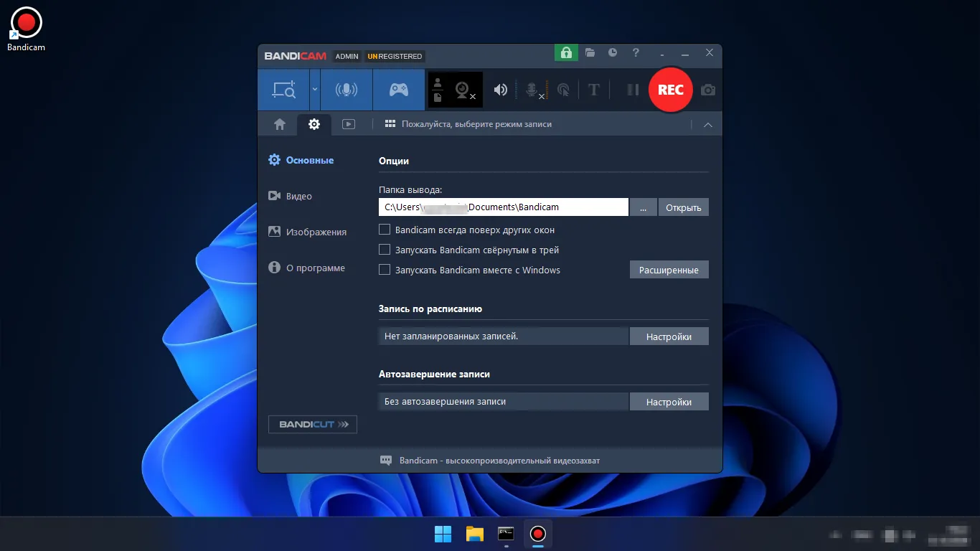Take a screenshot with the camera icon

708,90
